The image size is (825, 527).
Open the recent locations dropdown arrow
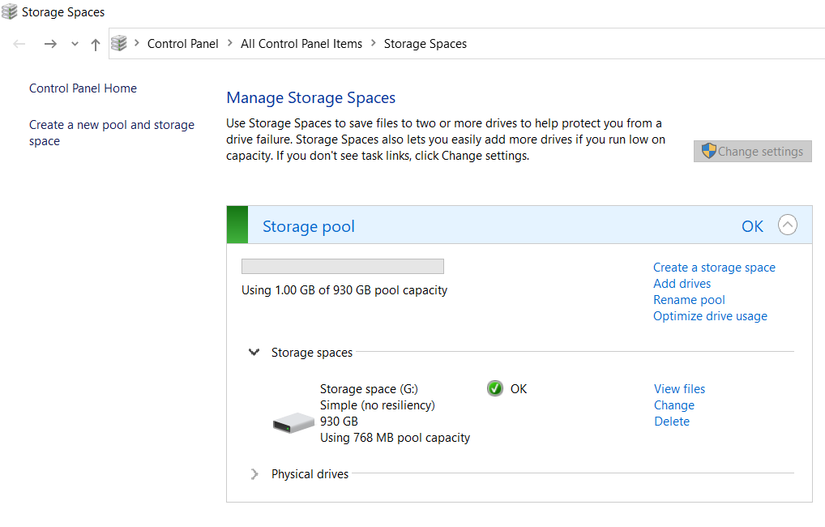75,44
